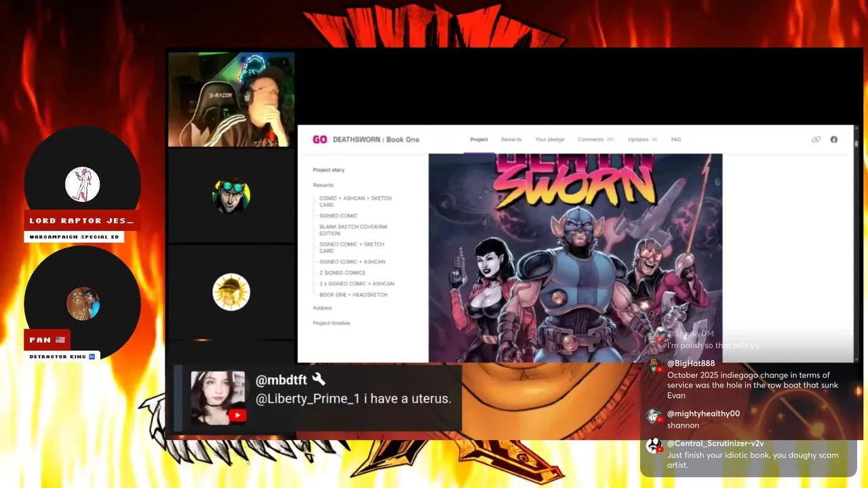
Task: View the Comments tab
Action: pyautogui.click(x=595, y=140)
